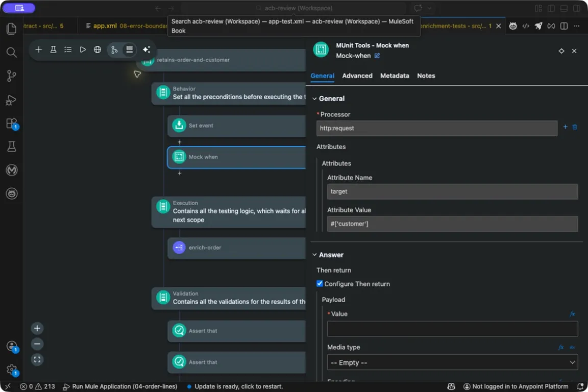Click the list icon in canvas toolbar
This screenshot has width=588, height=392.
coord(68,50)
